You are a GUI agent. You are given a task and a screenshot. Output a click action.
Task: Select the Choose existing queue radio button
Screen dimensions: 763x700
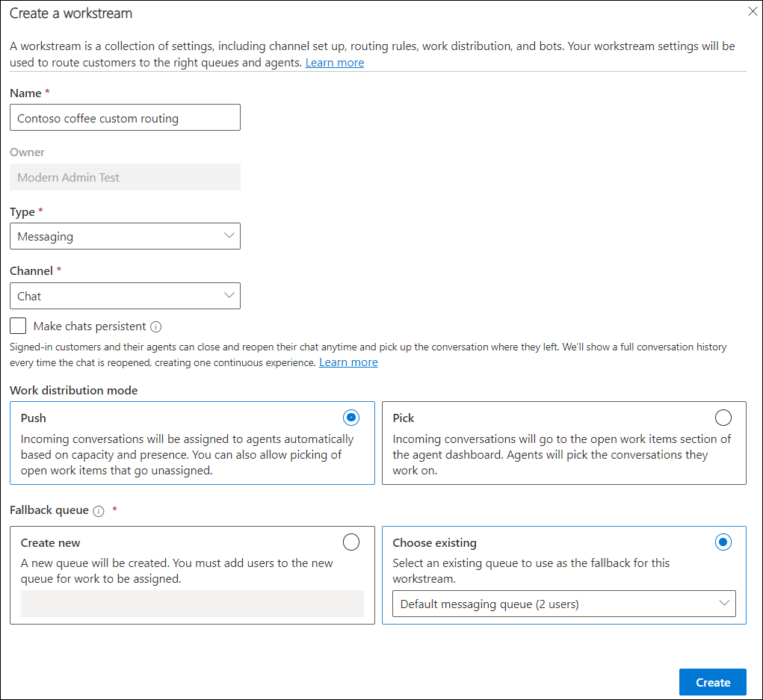coord(723,542)
